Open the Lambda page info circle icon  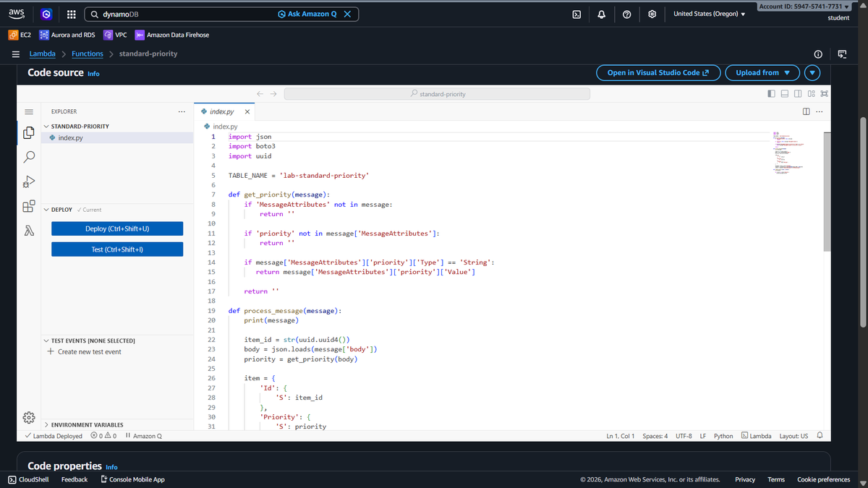[x=818, y=54]
